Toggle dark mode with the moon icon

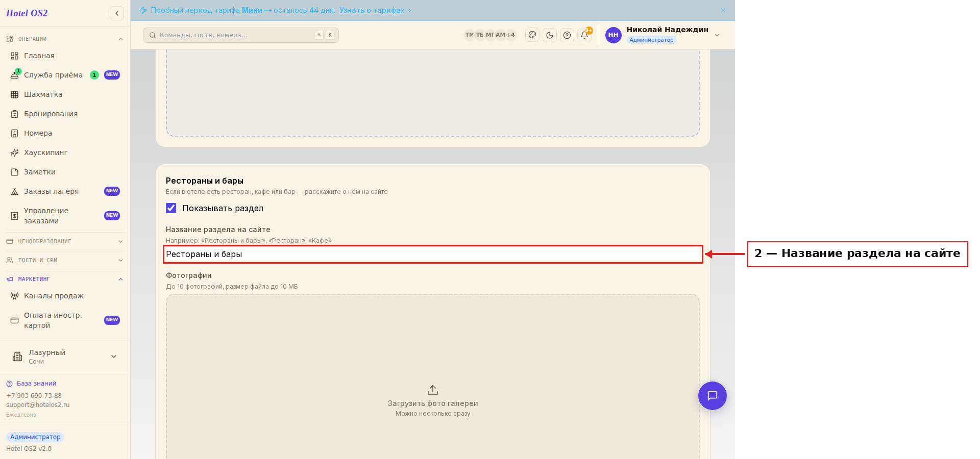(550, 35)
